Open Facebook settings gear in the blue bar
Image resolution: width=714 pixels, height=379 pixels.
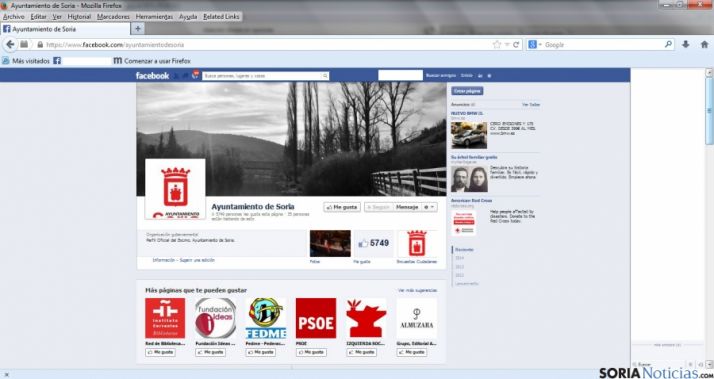coord(490,76)
